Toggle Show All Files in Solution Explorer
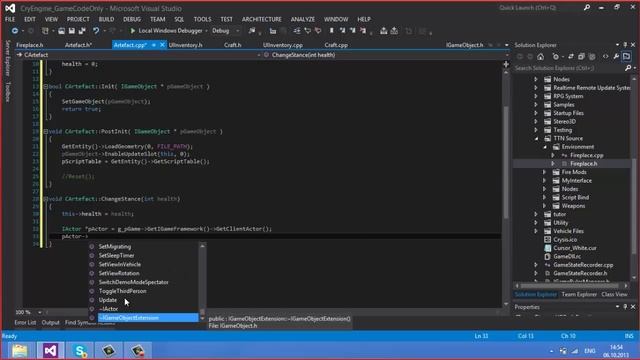 pyautogui.click(x=592, y=57)
